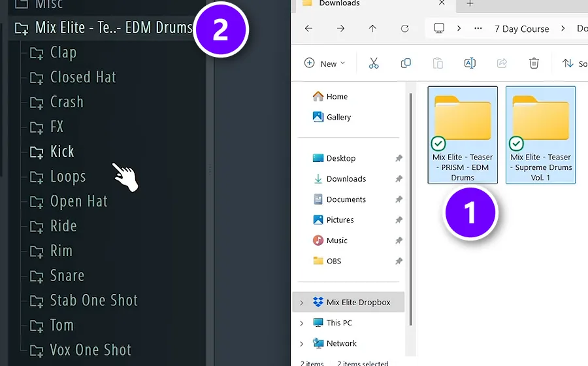
Task: Open the Stab One Shot folder
Action: point(93,301)
